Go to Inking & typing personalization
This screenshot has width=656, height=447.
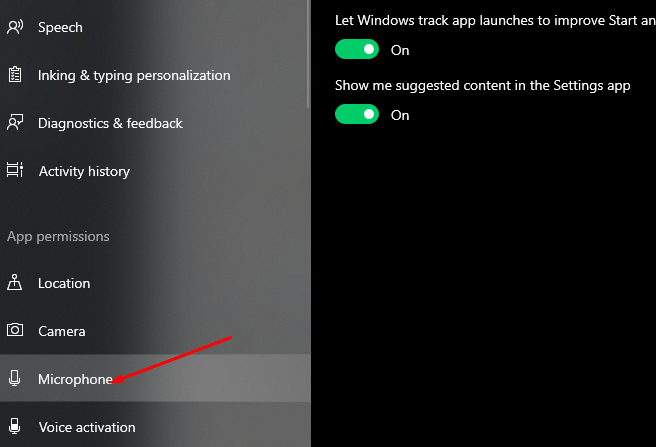click(x=134, y=75)
